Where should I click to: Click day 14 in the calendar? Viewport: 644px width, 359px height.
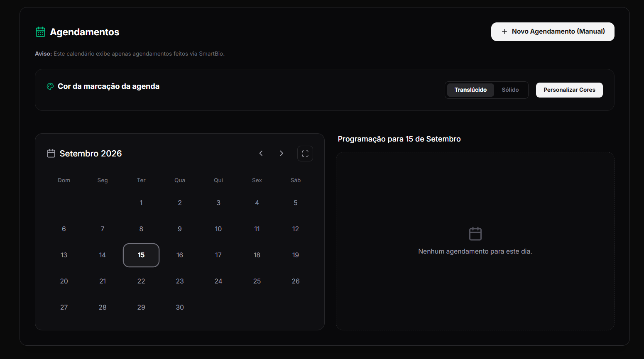click(x=103, y=255)
